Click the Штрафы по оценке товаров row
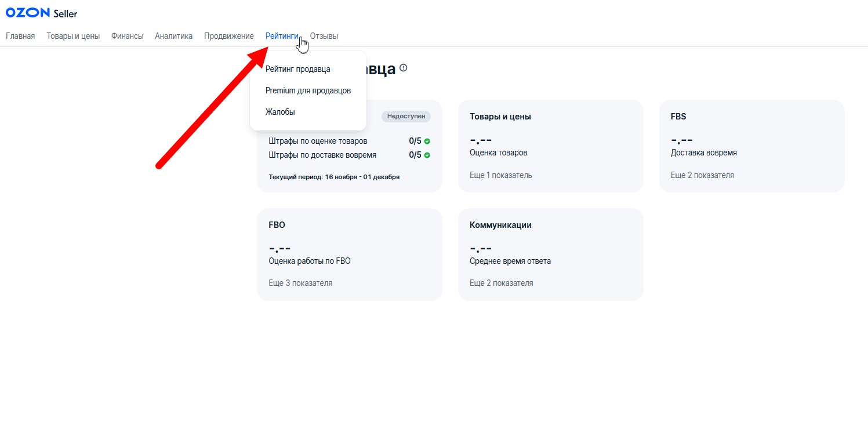Image resolution: width=868 pixels, height=421 pixels. (x=350, y=141)
